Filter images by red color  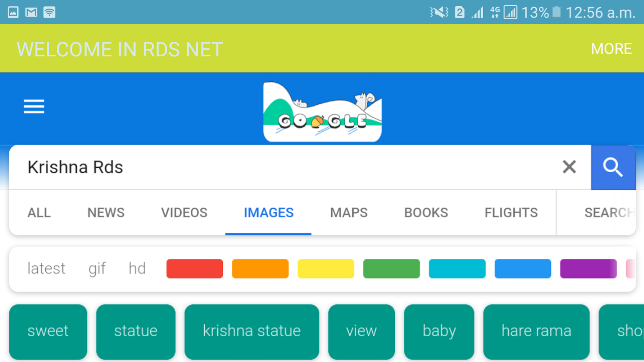(x=195, y=268)
